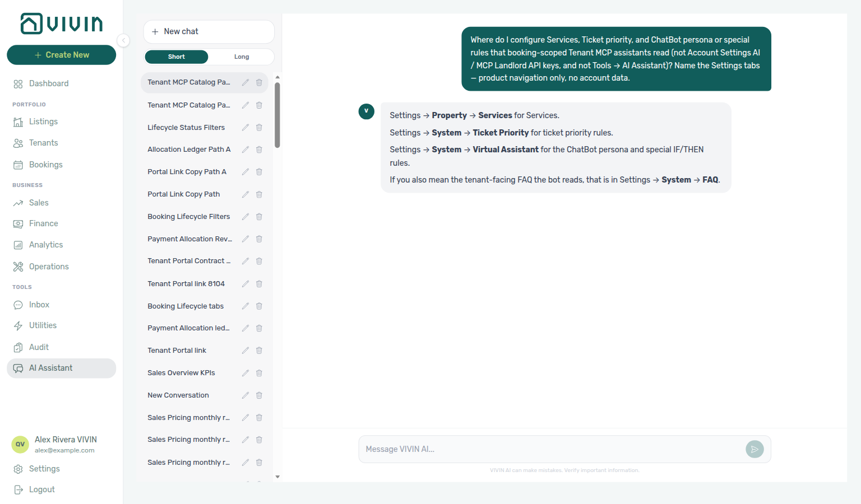861x504 pixels.
Task: Delete the Lifecycle Status Filters chat
Action: point(259,128)
